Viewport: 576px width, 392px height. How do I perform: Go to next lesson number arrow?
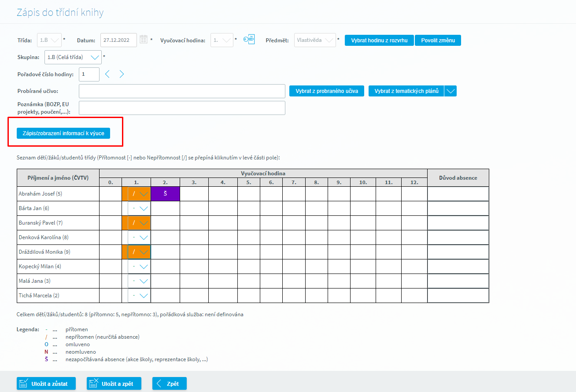tap(122, 74)
